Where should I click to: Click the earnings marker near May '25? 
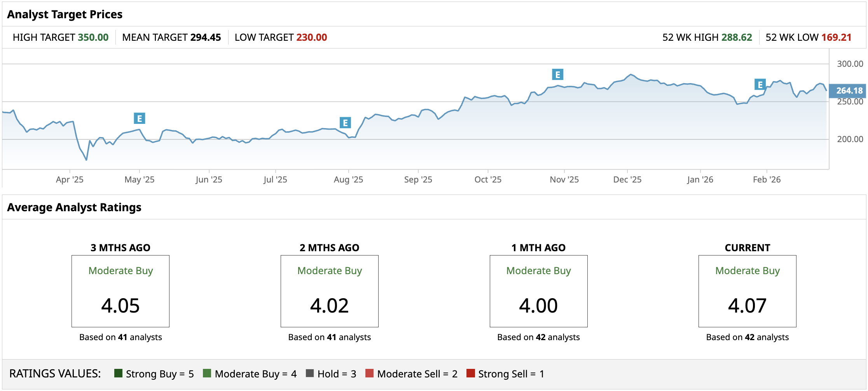(x=139, y=118)
